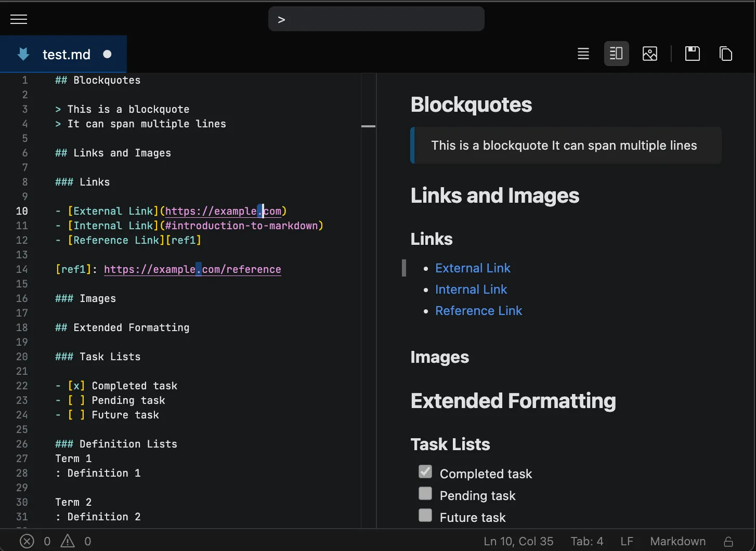
Task: Click the Ln 10, Col 35 position indicator
Action: tap(518, 541)
